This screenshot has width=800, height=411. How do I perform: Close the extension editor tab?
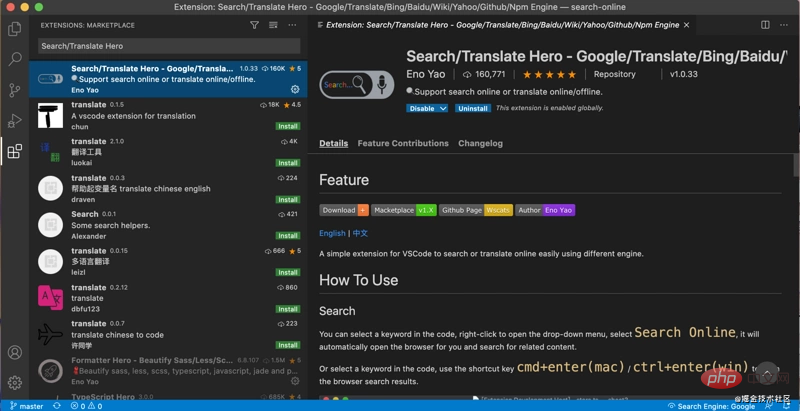pos(686,25)
